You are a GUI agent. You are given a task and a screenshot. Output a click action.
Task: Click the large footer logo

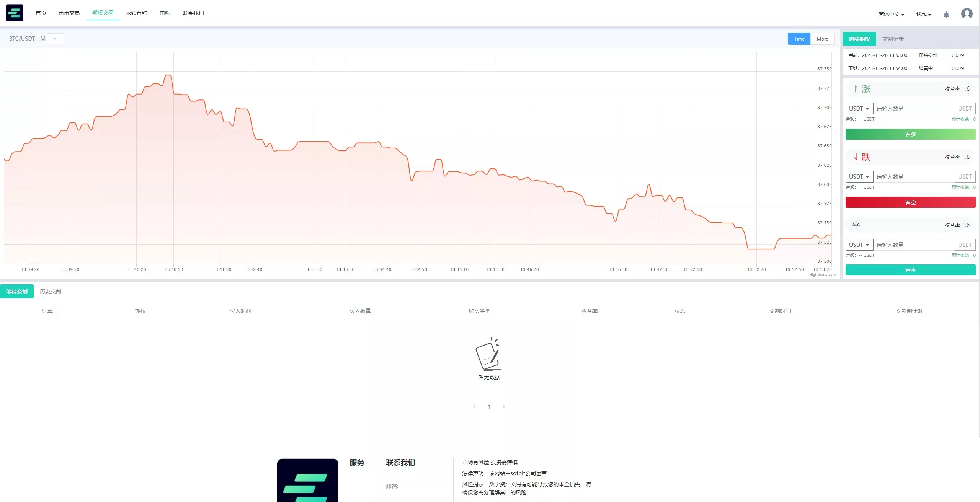coord(307,480)
